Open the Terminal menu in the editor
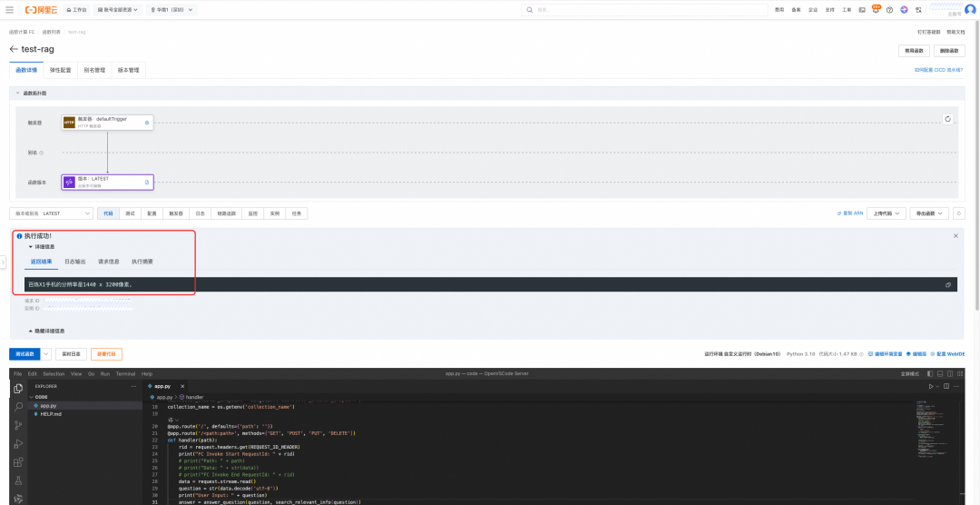980x505 pixels. [124, 373]
